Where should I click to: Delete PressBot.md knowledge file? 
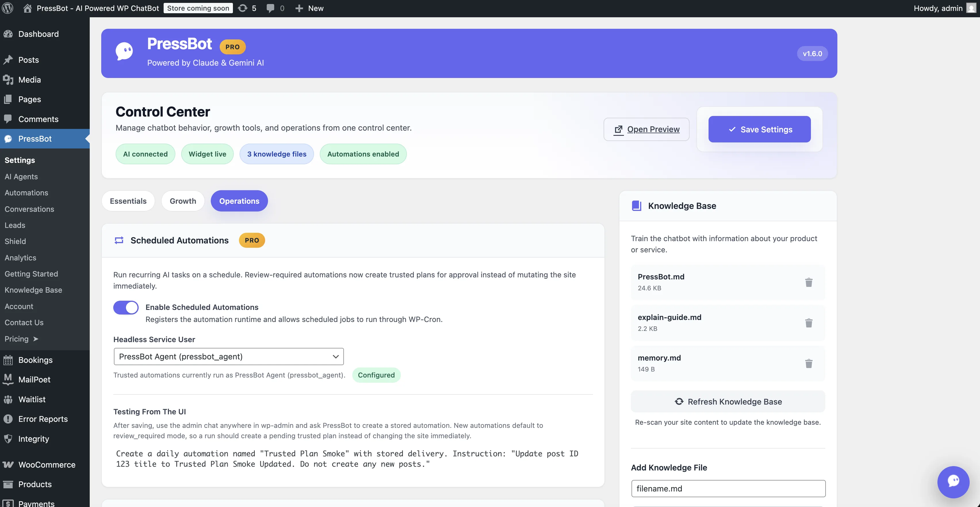(809, 282)
